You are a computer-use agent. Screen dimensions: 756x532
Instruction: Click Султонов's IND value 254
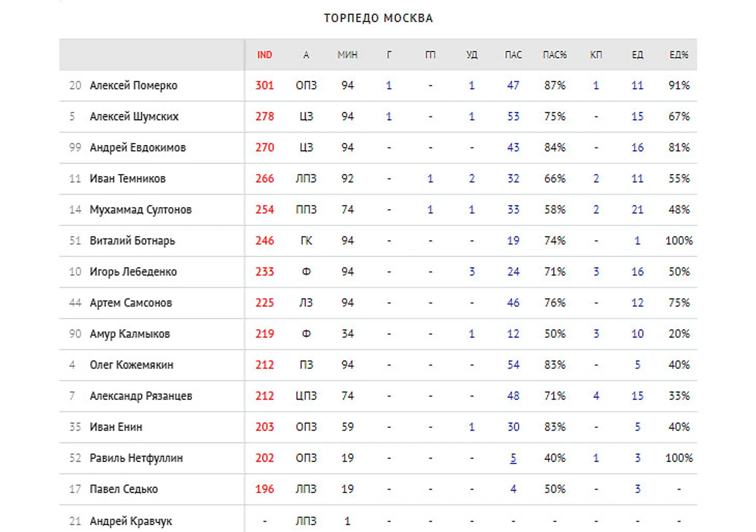click(x=265, y=210)
